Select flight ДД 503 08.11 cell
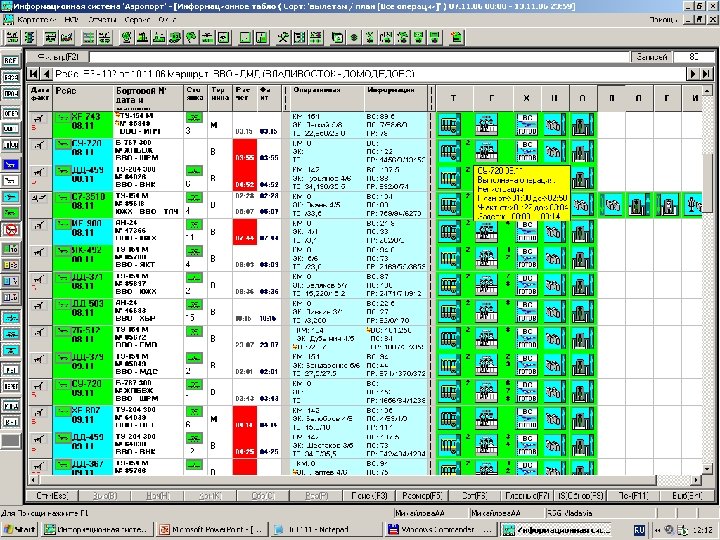The image size is (720, 540). (x=83, y=312)
